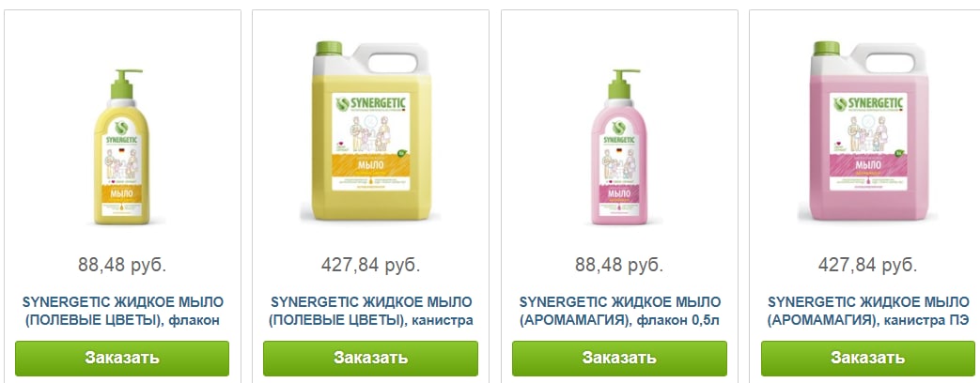Viewport: 980px width, 383px height.
Task: Order the АРОМАМАГИЯ флакон 0,5л with Заказать
Action: 619,358
